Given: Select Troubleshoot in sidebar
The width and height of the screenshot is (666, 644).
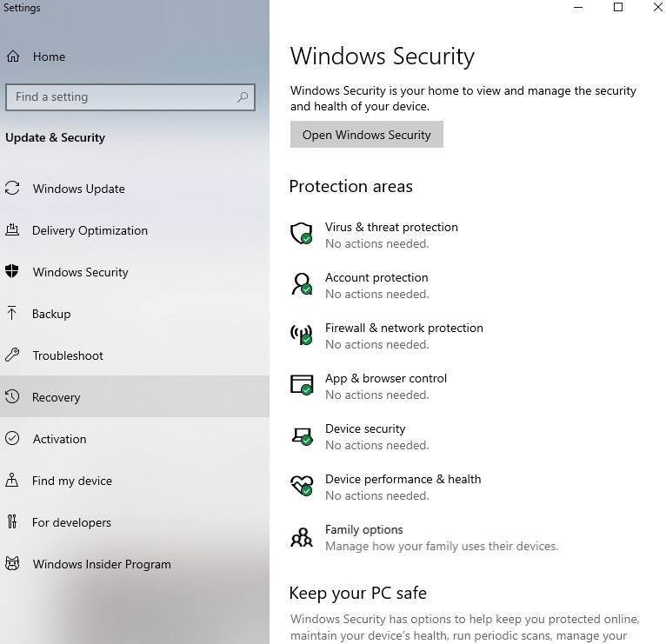Looking at the screenshot, I should 135,355.
